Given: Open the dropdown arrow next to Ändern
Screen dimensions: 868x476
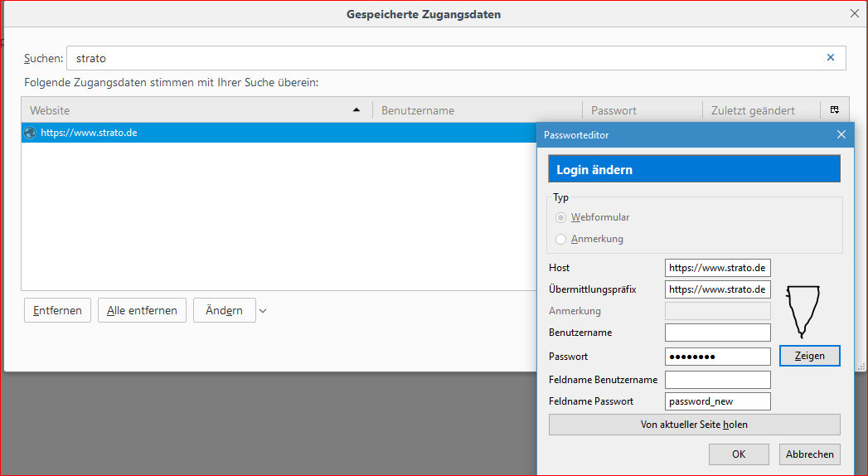Looking at the screenshot, I should click(x=263, y=311).
